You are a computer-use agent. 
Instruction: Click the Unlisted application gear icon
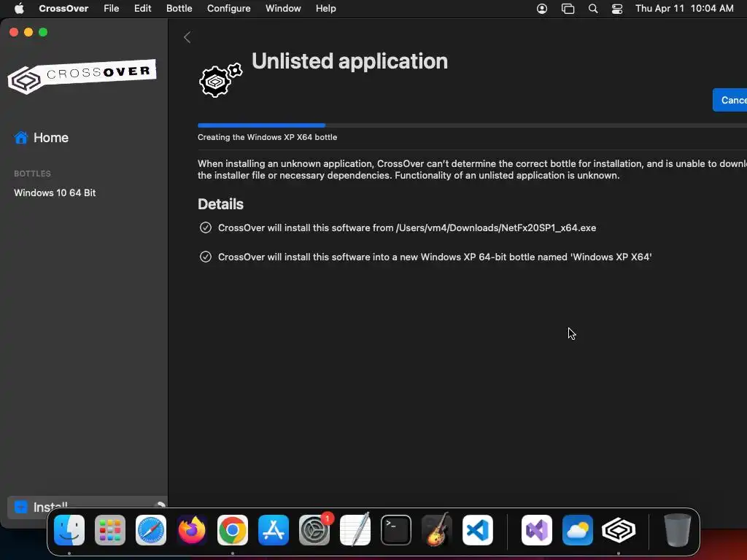220,80
